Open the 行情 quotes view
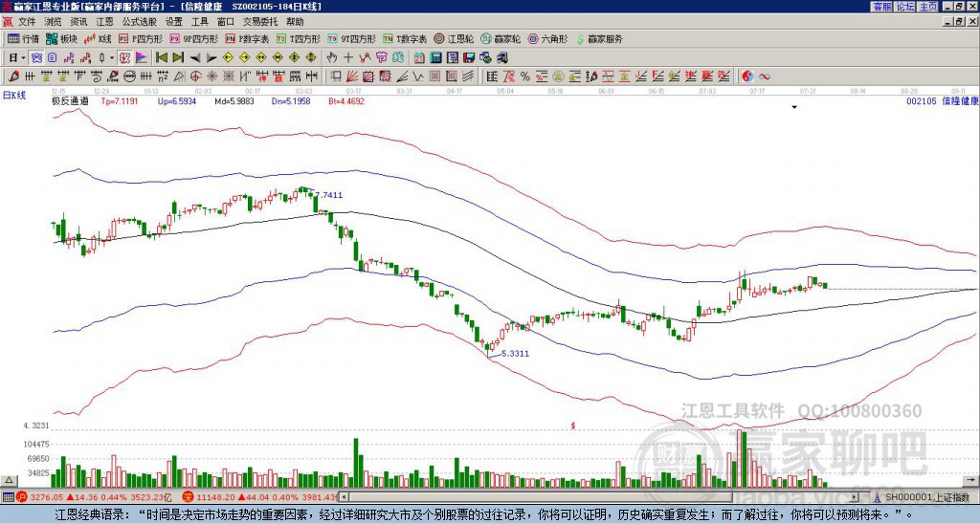The width and height of the screenshot is (980, 524). [23, 38]
